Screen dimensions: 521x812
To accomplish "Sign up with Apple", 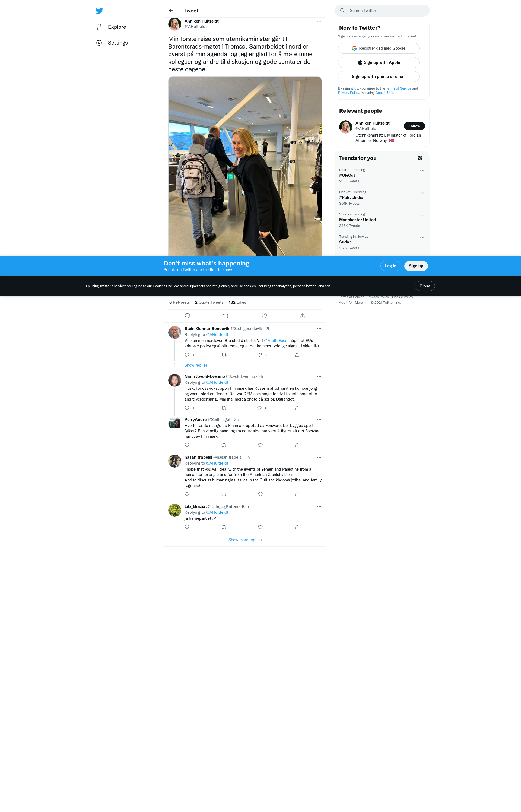I will coord(379,63).
